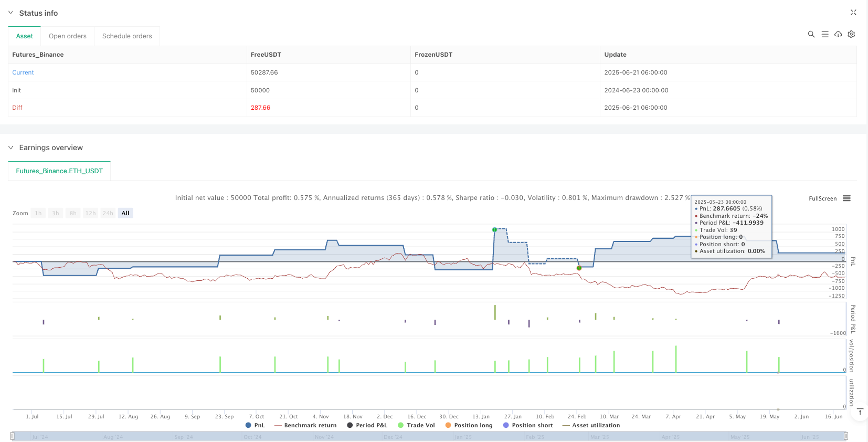Screen dimensions: 868x442
Task: Click the search icon in Status info
Action: [x=811, y=34]
